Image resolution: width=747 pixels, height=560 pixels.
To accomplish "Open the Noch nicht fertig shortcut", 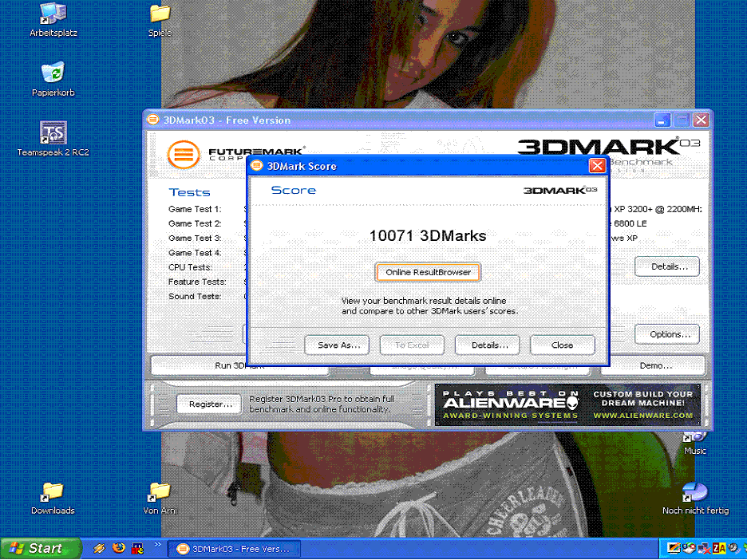I will click(x=695, y=498).
